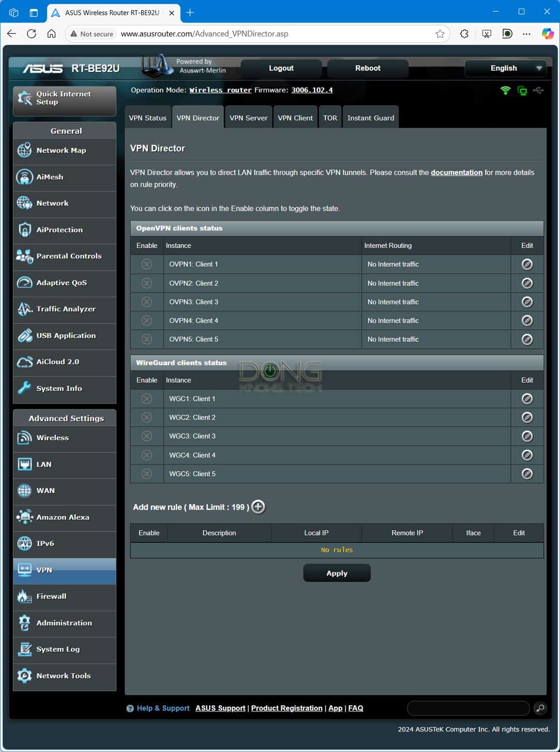
Task: Toggle enable state for WGC5: Client 5
Action: pos(147,474)
